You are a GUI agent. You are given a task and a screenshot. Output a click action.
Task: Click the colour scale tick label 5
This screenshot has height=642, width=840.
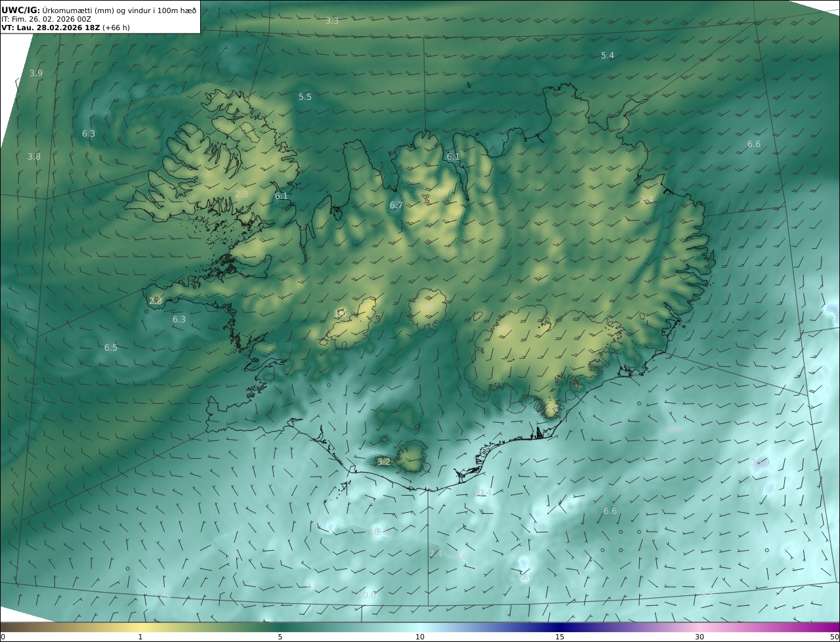[x=280, y=637]
